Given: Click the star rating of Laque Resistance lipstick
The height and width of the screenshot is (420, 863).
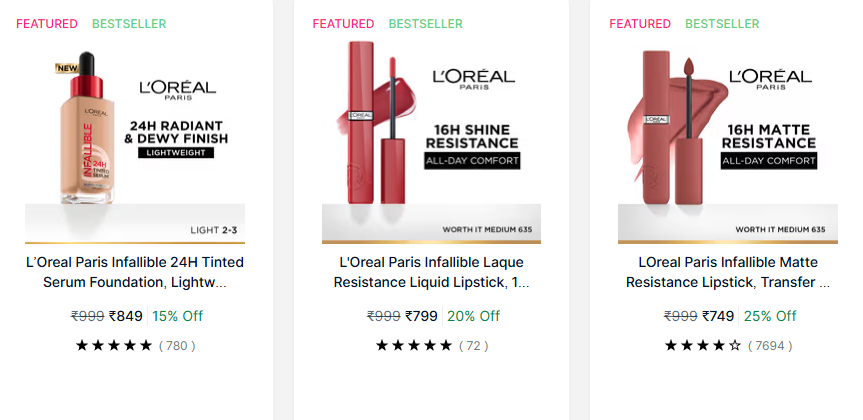Looking at the screenshot, I should point(413,346).
